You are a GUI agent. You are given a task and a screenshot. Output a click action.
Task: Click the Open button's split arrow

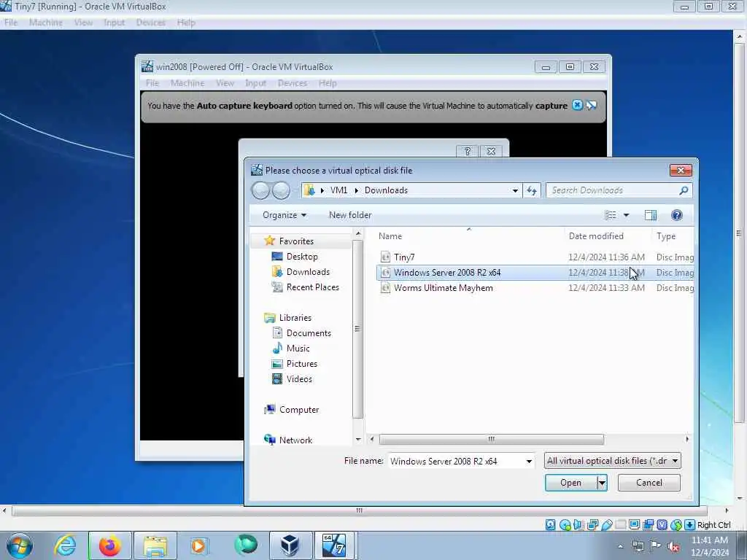tap(602, 483)
